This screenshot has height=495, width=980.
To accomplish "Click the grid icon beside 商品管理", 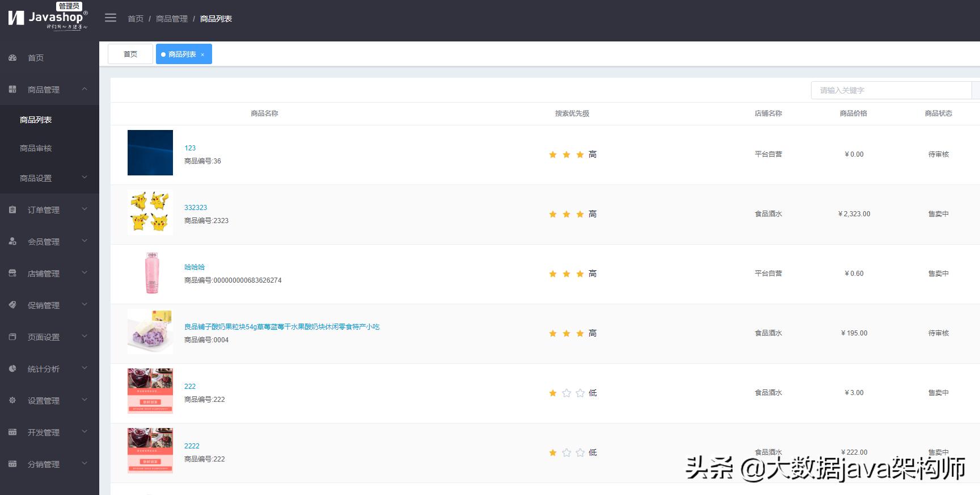I will coord(12,90).
